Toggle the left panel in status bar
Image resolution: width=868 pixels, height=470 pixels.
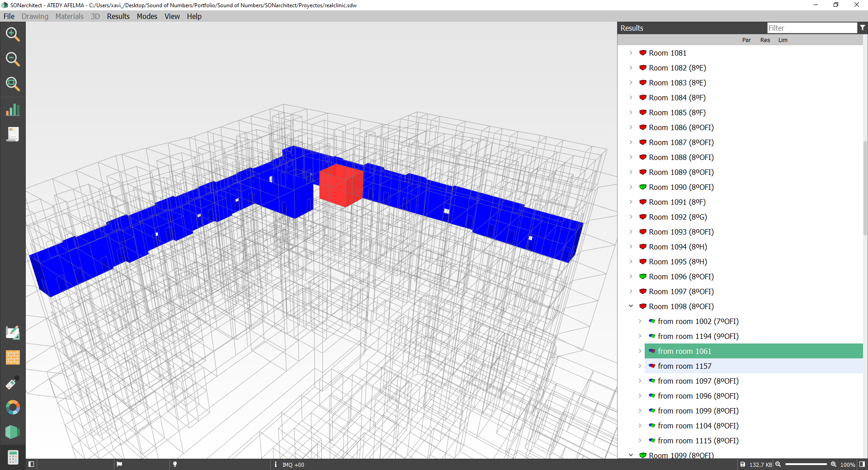point(31,464)
